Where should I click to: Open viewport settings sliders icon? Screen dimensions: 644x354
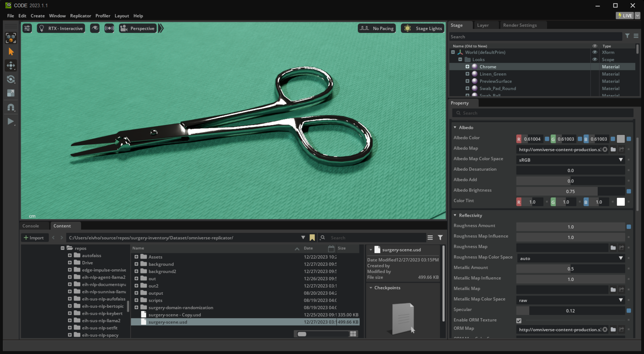click(x=27, y=28)
